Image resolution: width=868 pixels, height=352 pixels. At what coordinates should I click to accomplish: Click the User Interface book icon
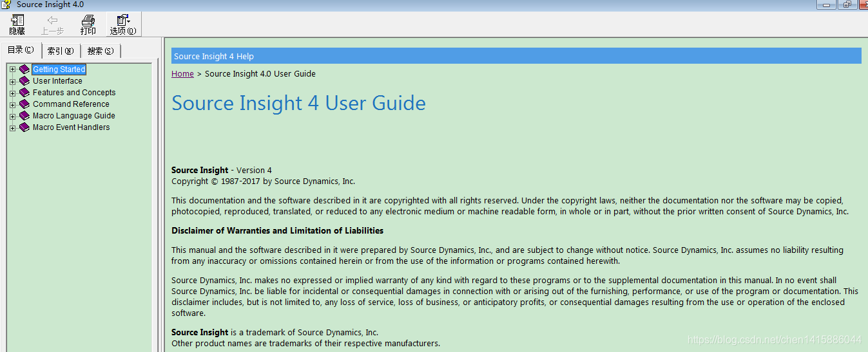pyautogui.click(x=24, y=80)
